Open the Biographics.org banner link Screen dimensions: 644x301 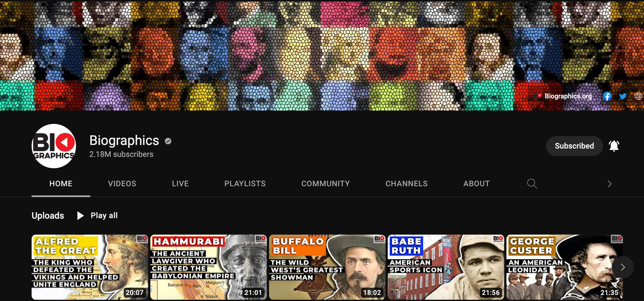568,96
